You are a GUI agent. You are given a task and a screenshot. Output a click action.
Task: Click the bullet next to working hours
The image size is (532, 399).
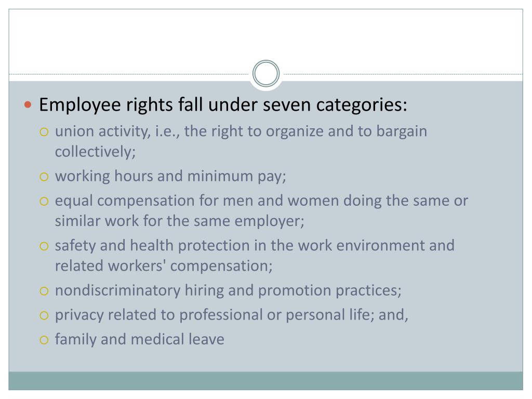click(44, 177)
